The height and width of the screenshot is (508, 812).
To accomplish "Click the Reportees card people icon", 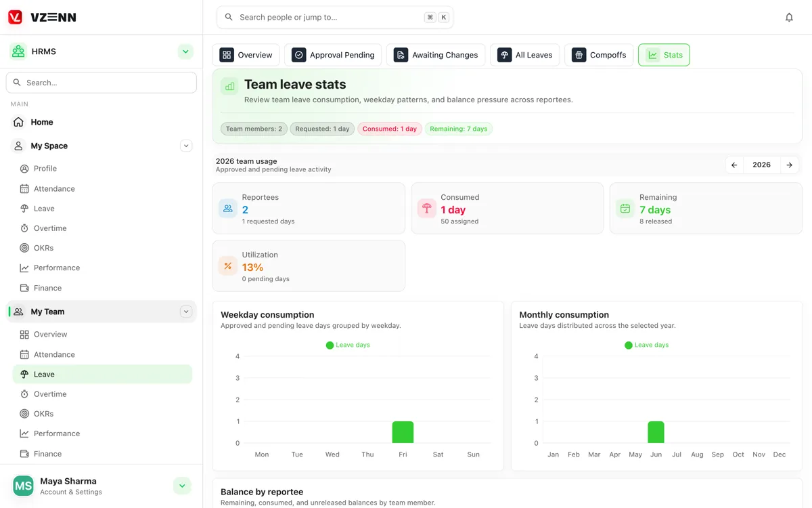I will (228, 209).
